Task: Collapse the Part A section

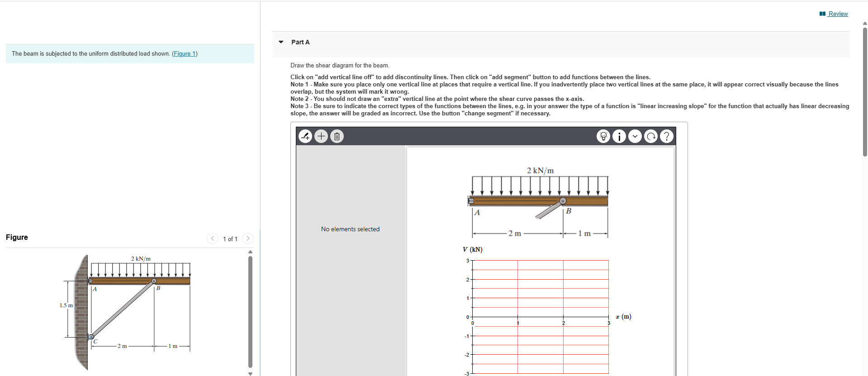Action: [x=281, y=42]
